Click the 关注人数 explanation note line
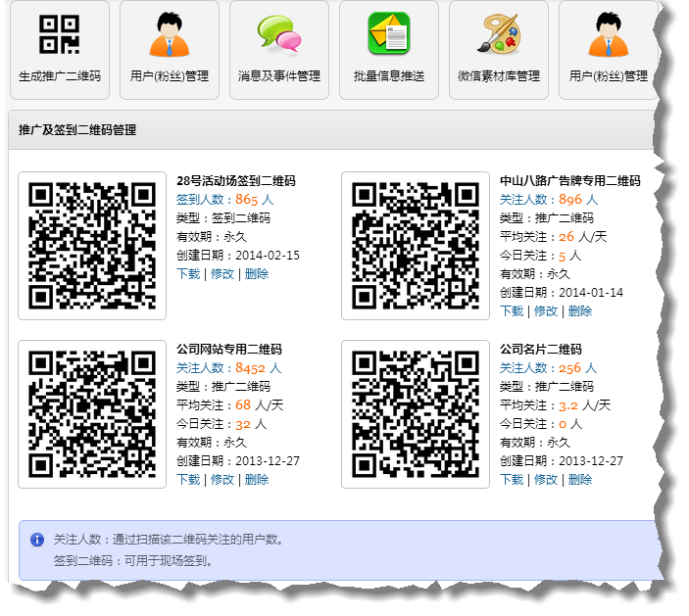Viewport: 689px width, 616px height. (169, 540)
